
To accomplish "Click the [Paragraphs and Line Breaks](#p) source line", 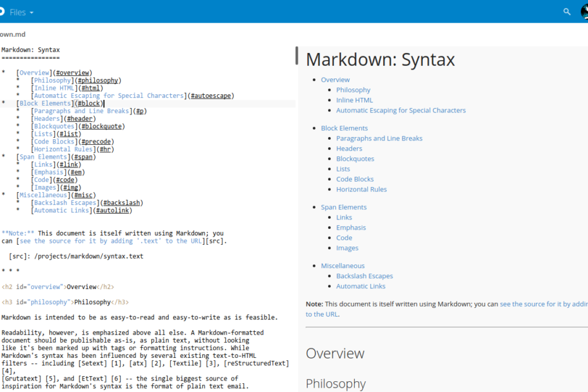I will point(89,111).
